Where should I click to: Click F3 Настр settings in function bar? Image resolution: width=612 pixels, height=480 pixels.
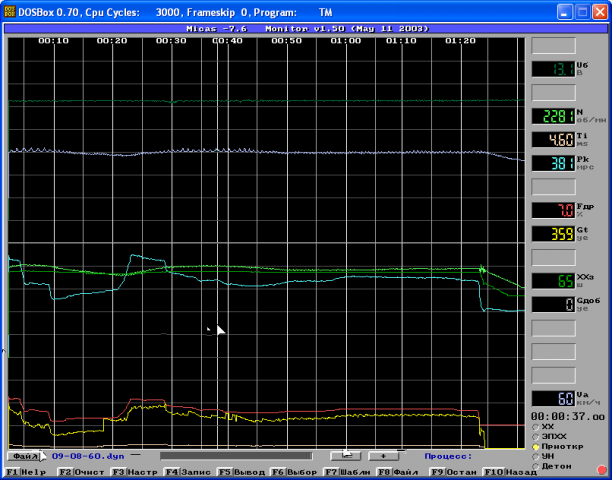click(134, 471)
